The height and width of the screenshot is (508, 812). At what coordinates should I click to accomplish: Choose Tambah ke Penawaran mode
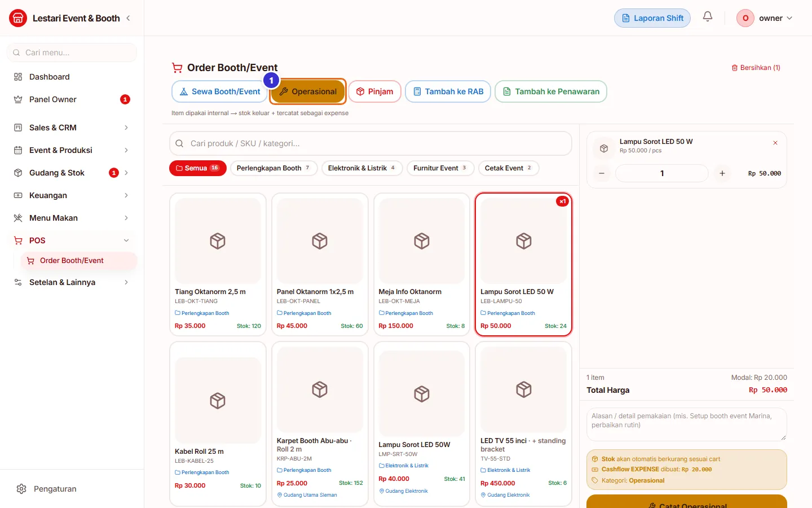(551, 91)
